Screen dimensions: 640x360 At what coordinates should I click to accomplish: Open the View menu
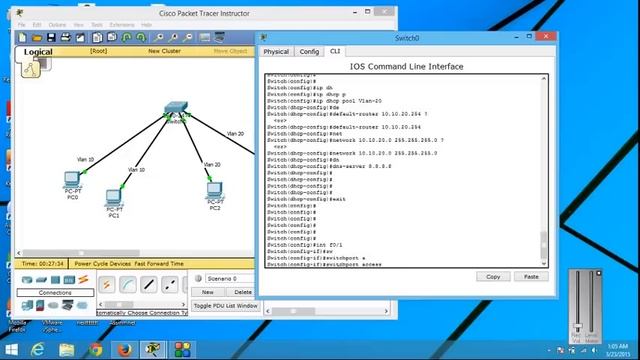point(78,25)
